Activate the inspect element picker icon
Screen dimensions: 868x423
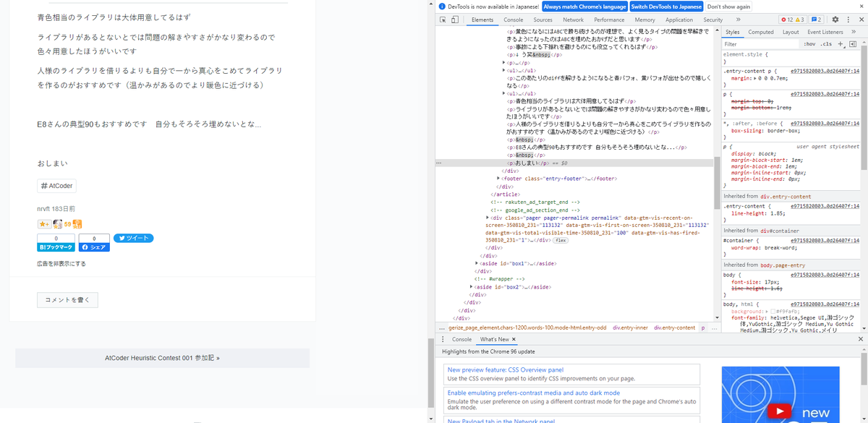tap(443, 20)
